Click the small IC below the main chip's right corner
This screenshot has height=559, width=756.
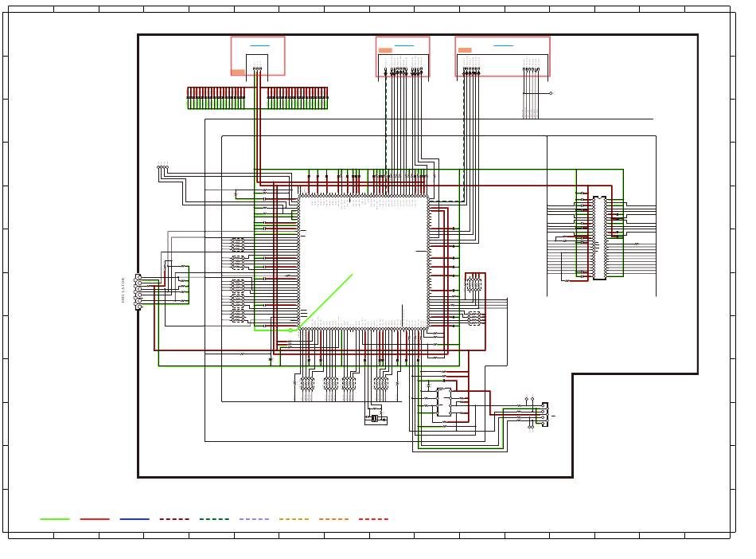pos(444,401)
